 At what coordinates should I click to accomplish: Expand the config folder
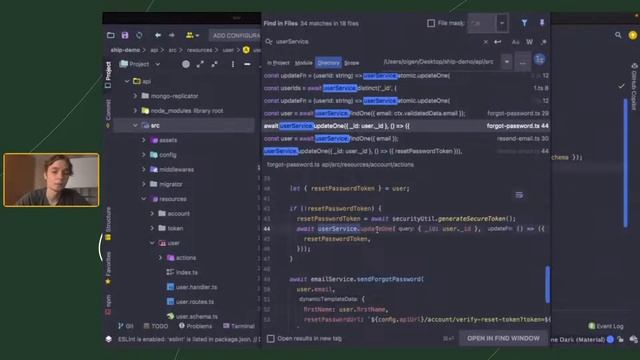point(143,155)
